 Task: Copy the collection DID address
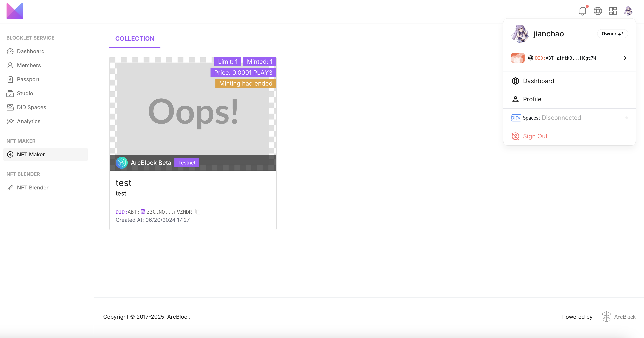point(198,212)
